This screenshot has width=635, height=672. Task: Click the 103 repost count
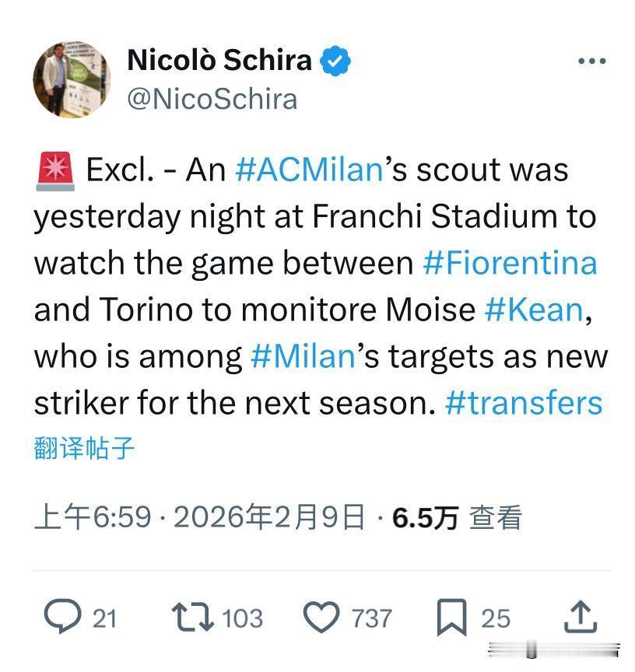coord(243,618)
